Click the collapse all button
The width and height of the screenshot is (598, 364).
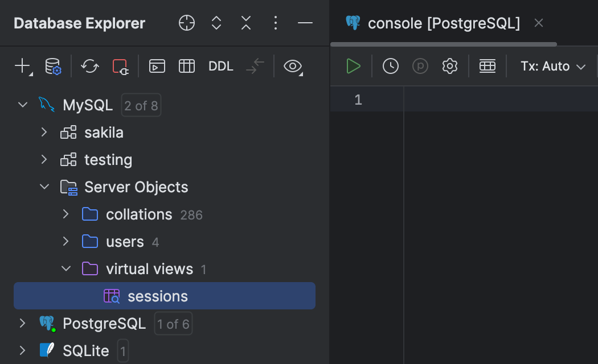245,23
